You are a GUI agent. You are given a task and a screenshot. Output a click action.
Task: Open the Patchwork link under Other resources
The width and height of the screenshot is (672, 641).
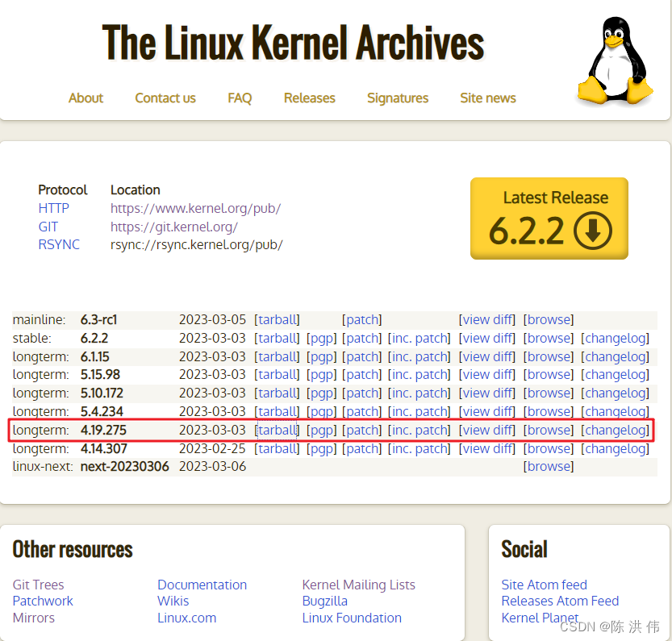coord(42,601)
